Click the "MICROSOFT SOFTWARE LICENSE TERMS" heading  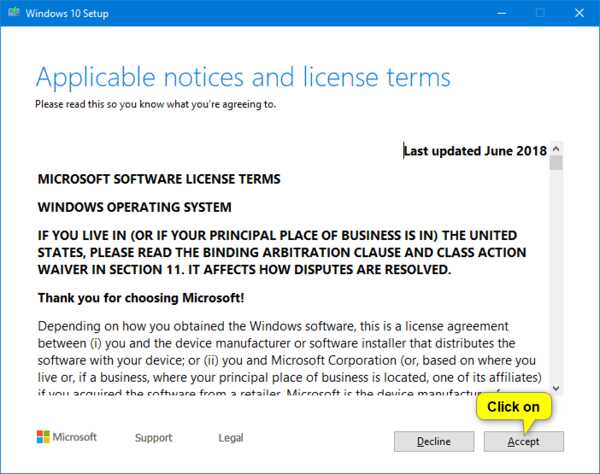pos(159,180)
